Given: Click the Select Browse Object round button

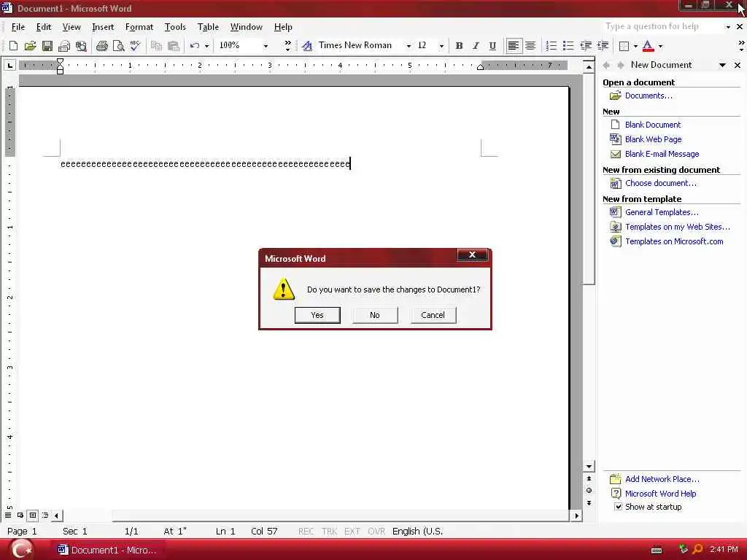Looking at the screenshot, I should pyautogui.click(x=589, y=491).
